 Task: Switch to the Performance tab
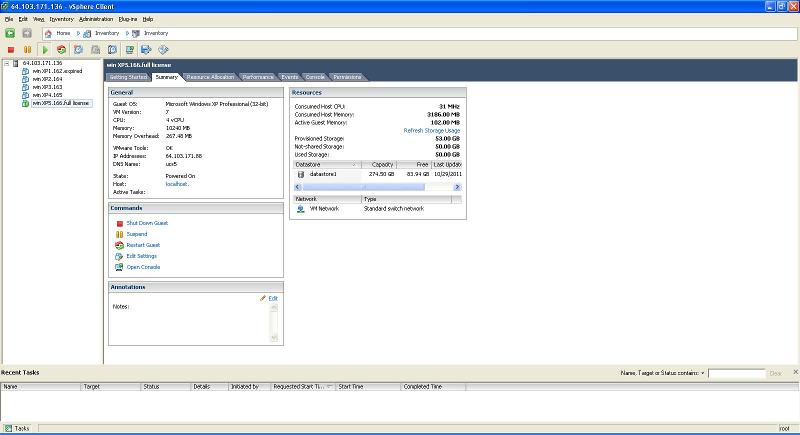coord(258,77)
